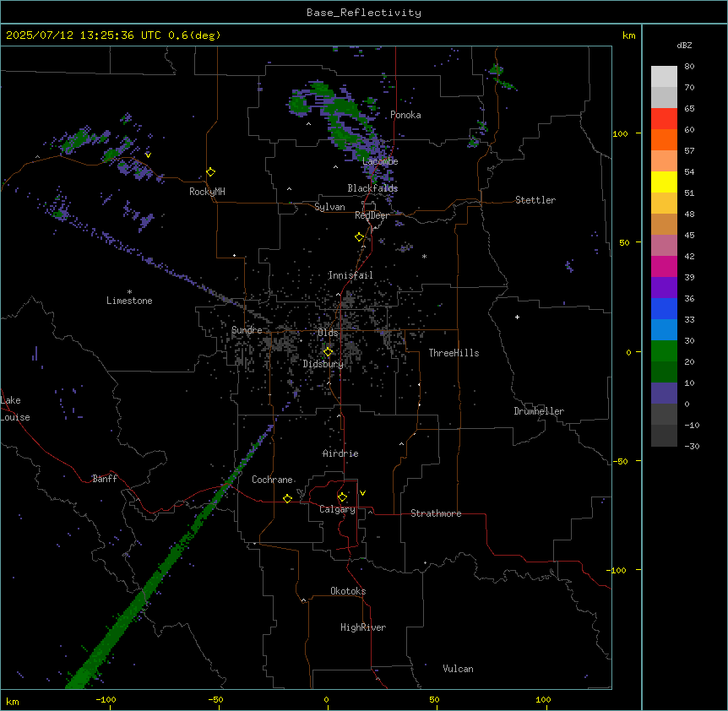Select the Stettler label

click(x=535, y=200)
